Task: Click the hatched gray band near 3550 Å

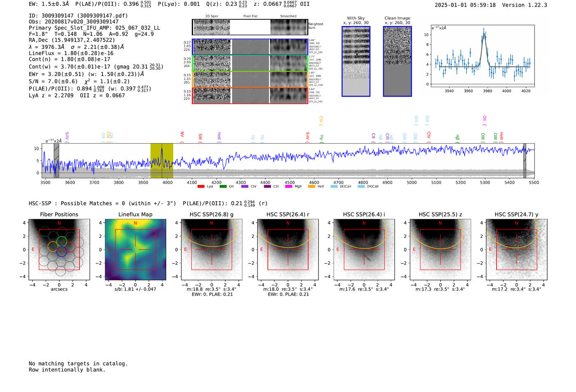Action: click(x=56, y=161)
